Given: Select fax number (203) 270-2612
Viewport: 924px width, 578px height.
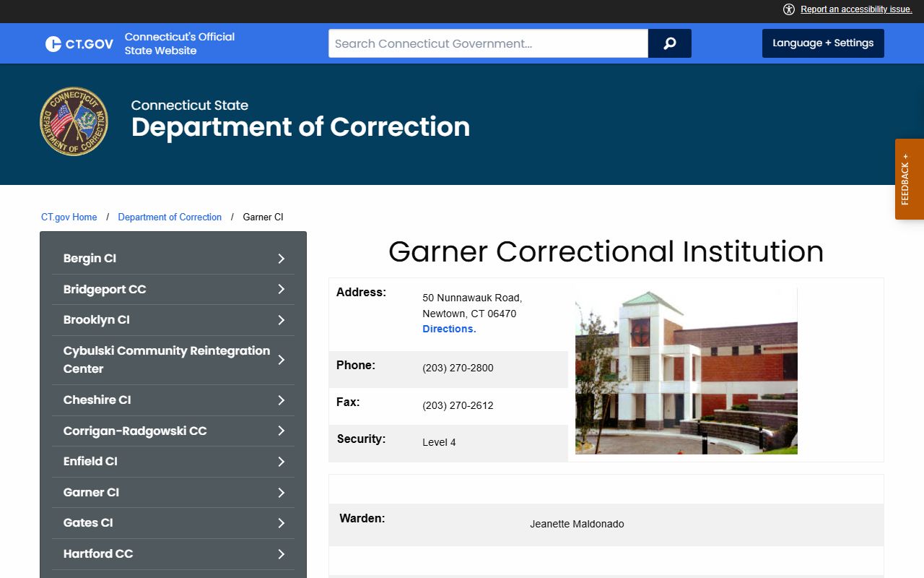Looking at the screenshot, I should (458, 405).
